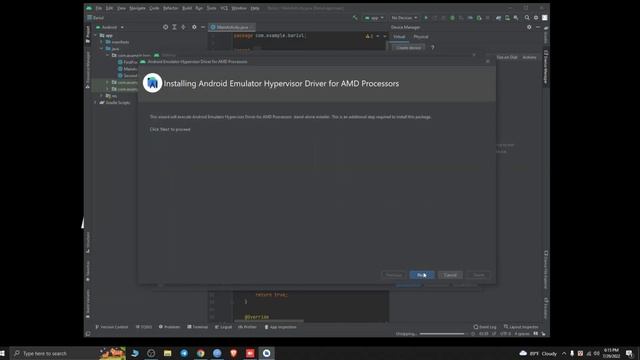This screenshot has height=360, width=640.
Task: Open Device Manager side tool window tab
Action: pyautogui.click(x=546, y=67)
